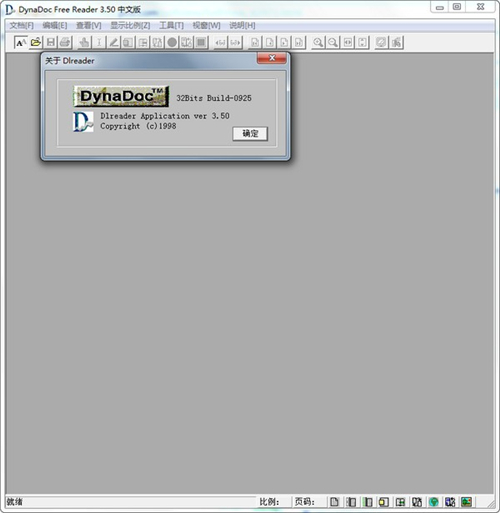The height and width of the screenshot is (513, 500).
Task: Click the gray circle toolbar icon
Action: point(172,43)
